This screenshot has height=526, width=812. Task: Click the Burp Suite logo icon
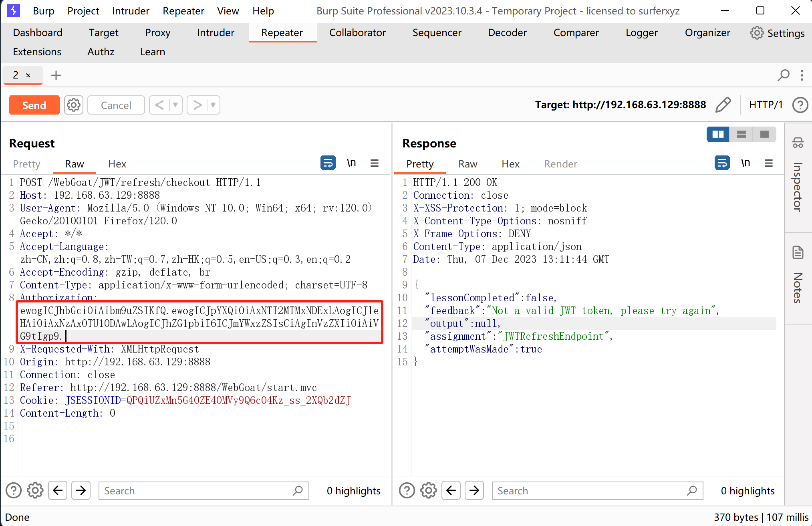tap(14, 10)
